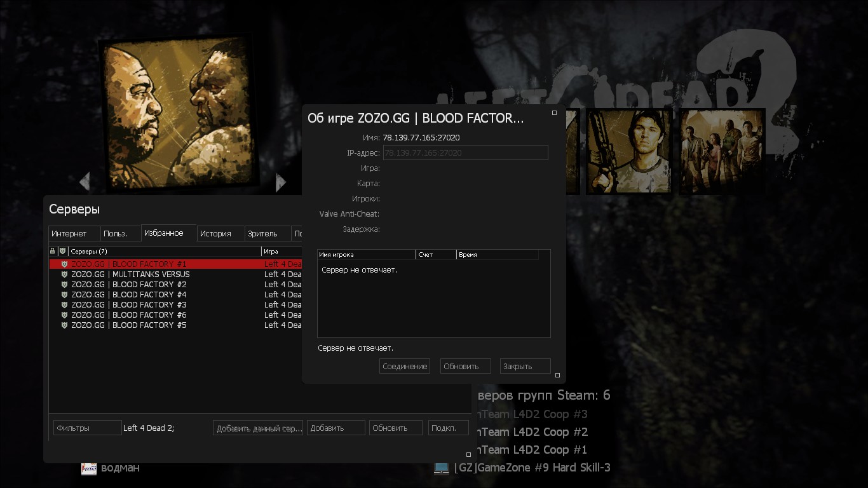Click Добавить данный сер... button

point(258,428)
